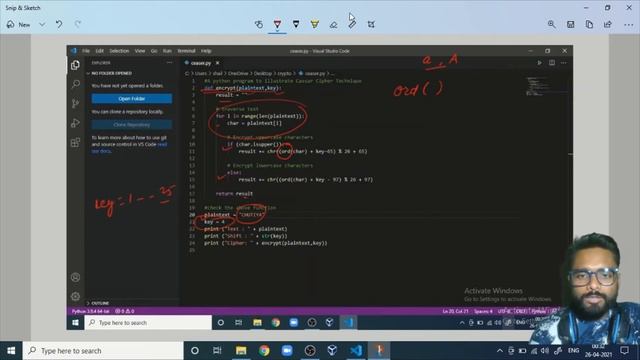The width and height of the screenshot is (640, 360).
Task: Click the New snip button
Action: click(18, 24)
